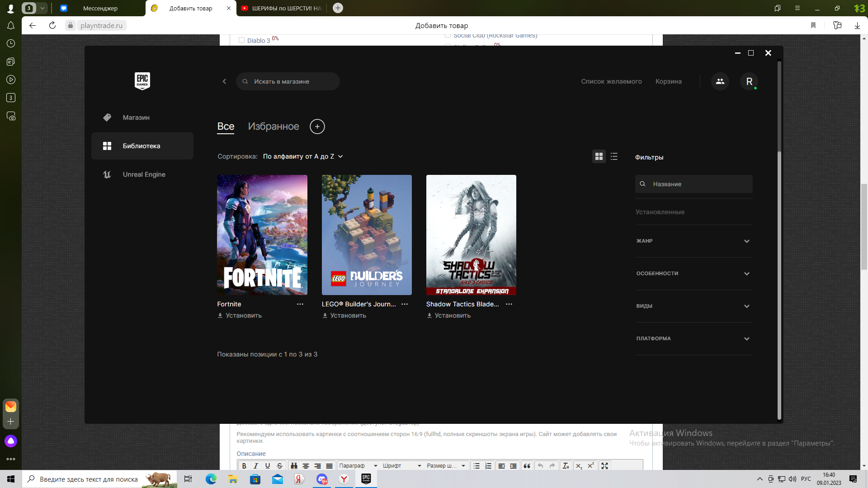Focus the Искать в магазине search field
The width and height of the screenshot is (868, 488).
288,81
